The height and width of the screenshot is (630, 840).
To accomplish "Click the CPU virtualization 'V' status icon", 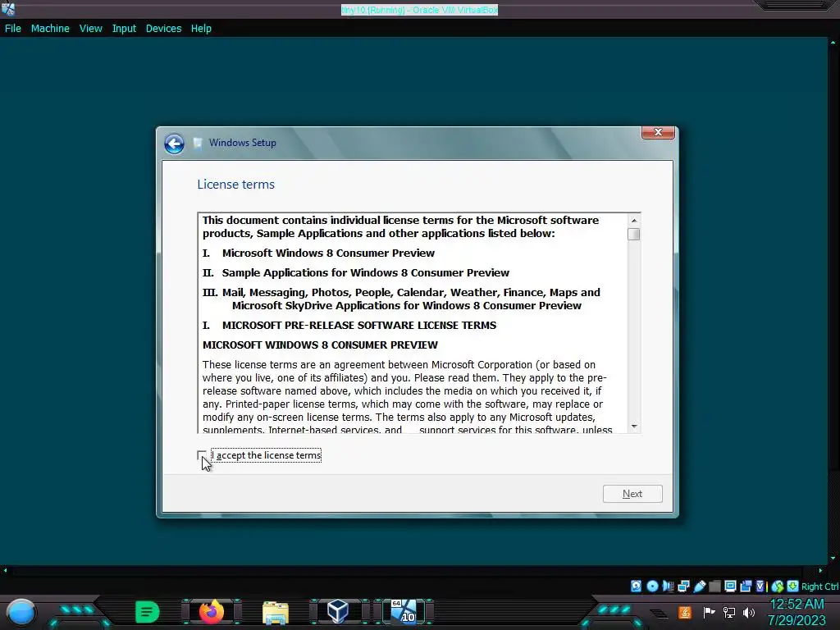I will pos(760,586).
